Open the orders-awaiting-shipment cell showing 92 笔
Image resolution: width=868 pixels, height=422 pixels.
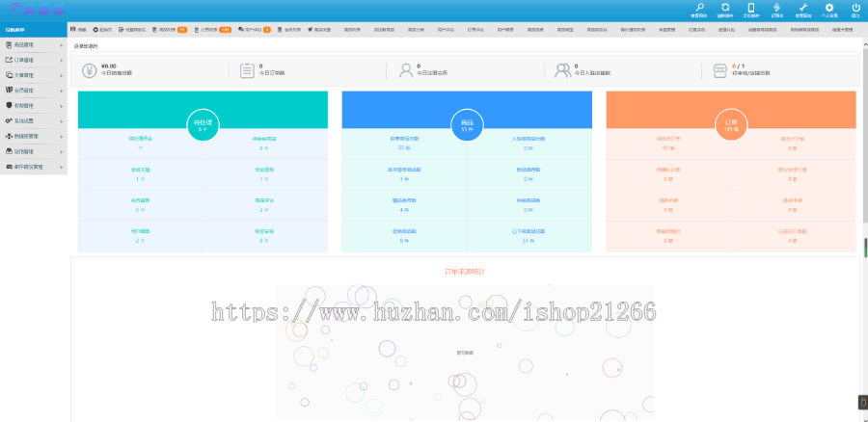pyautogui.click(x=668, y=144)
